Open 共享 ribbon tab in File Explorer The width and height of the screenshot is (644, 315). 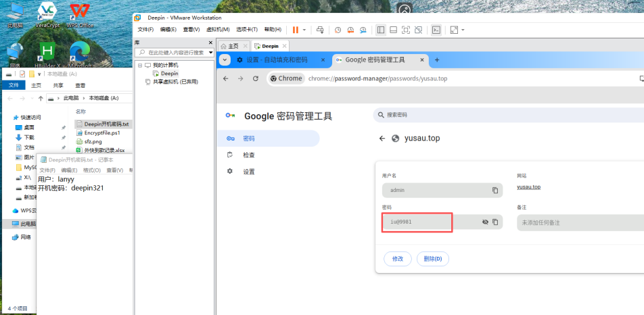coord(58,85)
